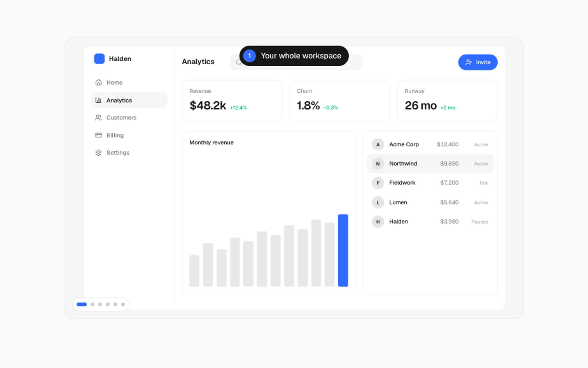Click the +12.4% revenue change

pos(238,108)
